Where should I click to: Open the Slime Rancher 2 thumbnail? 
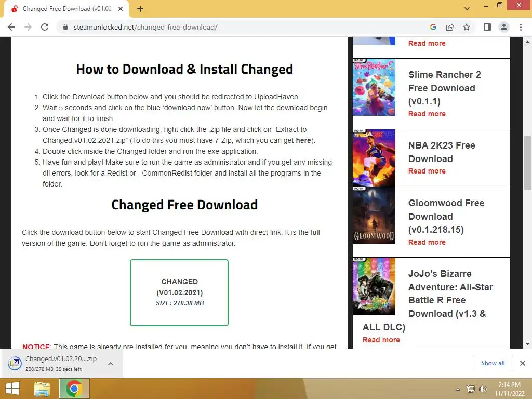coord(374,87)
